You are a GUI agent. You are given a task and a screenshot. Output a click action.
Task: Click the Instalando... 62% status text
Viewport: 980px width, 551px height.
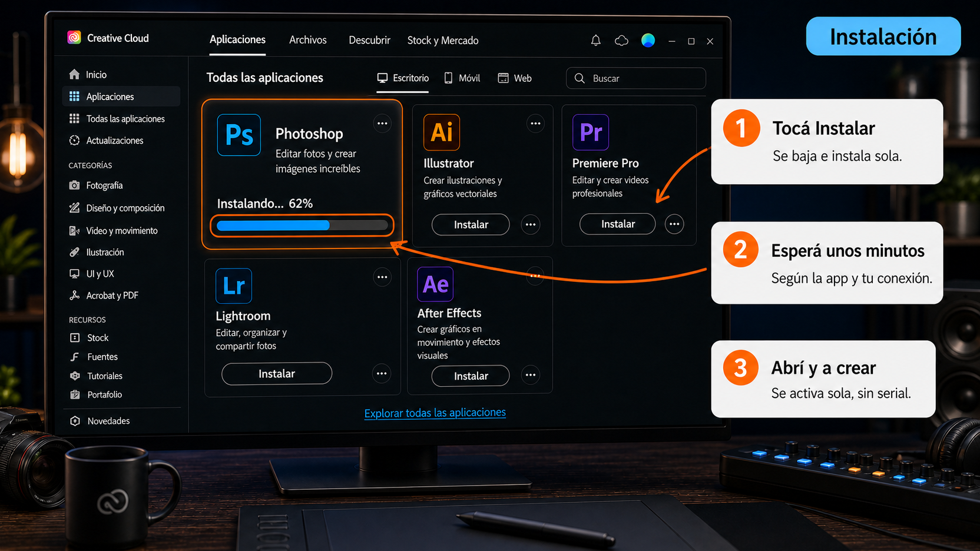(265, 204)
